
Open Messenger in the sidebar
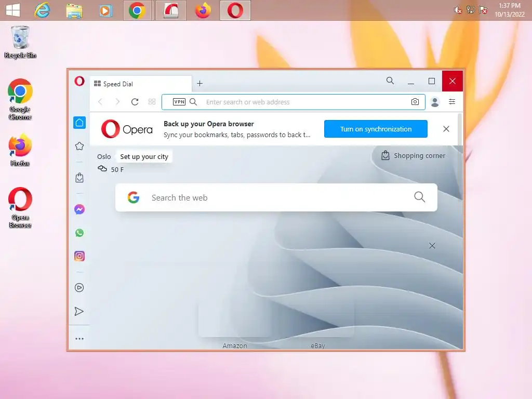[79, 209]
